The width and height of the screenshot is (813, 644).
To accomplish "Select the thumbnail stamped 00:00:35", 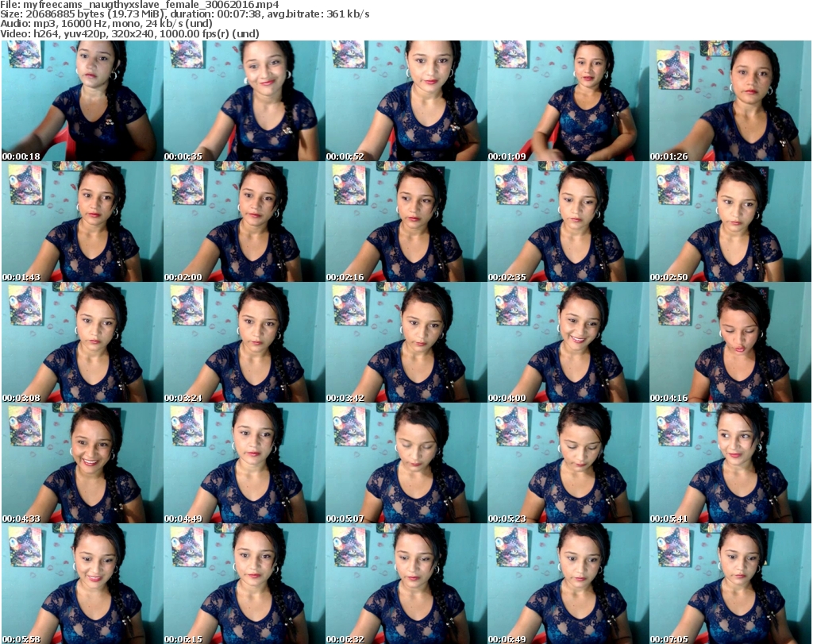I will [x=245, y=101].
